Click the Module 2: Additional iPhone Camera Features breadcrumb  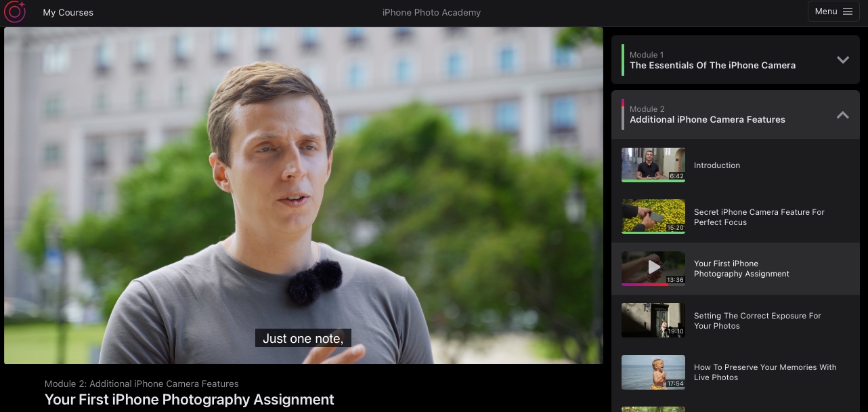142,384
